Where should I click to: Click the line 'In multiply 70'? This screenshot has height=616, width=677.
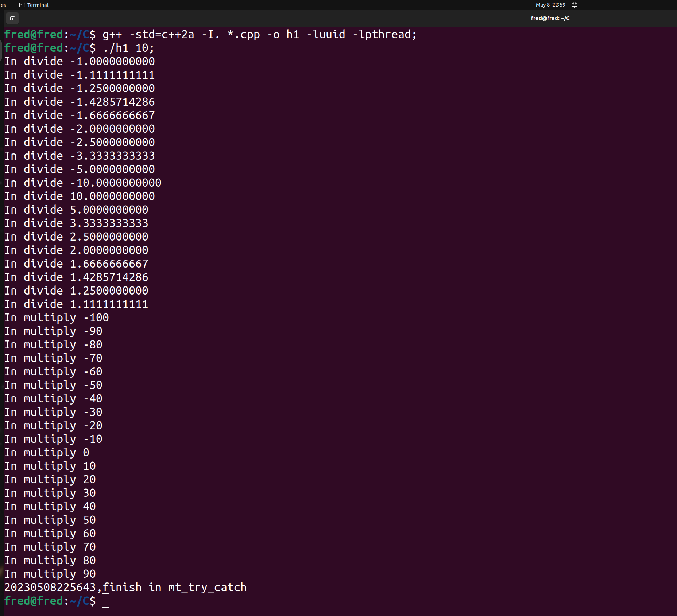pos(50,547)
